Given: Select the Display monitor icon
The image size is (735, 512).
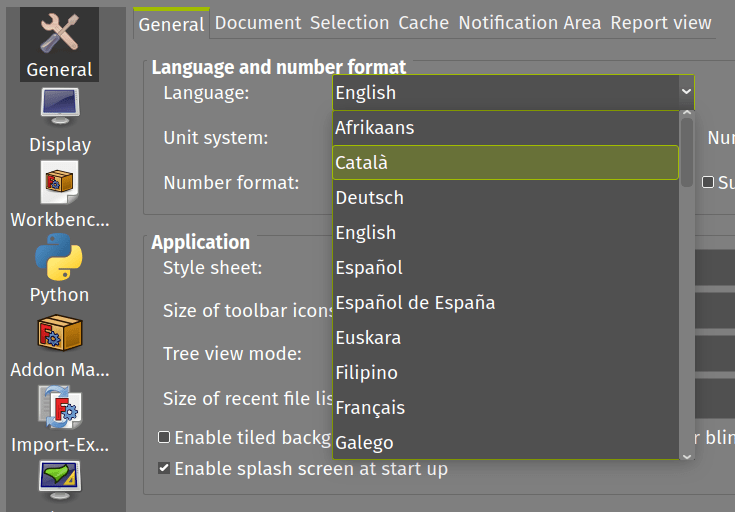Looking at the screenshot, I should [x=59, y=106].
